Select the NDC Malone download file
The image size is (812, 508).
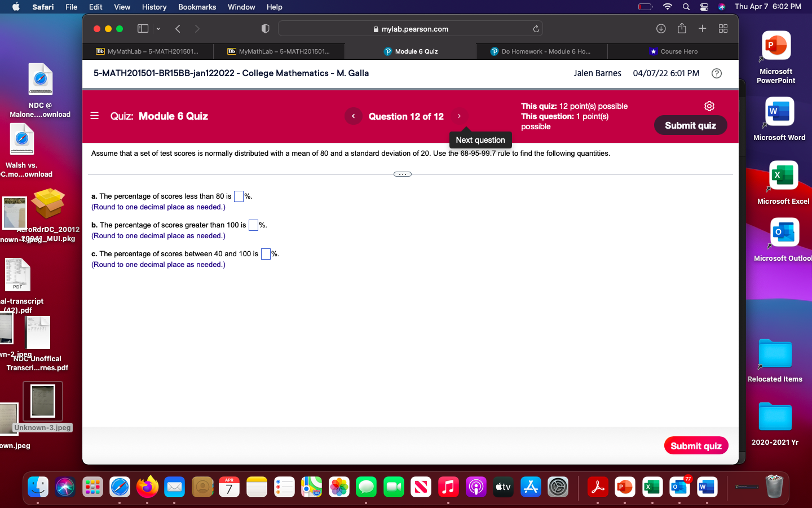pos(40,80)
